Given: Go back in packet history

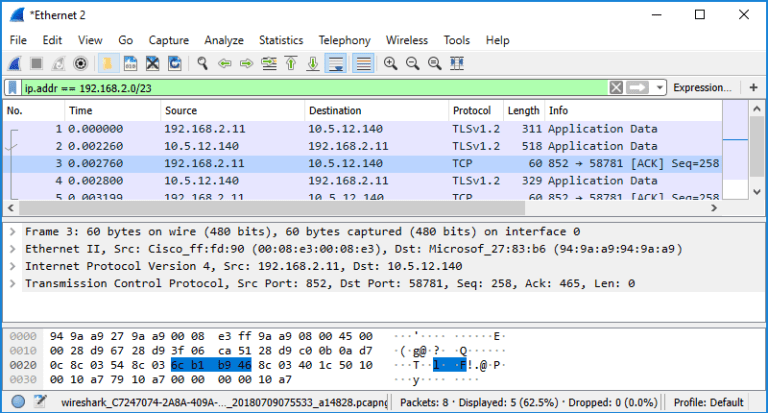Looking at the screenshot, I should (225, 64).
